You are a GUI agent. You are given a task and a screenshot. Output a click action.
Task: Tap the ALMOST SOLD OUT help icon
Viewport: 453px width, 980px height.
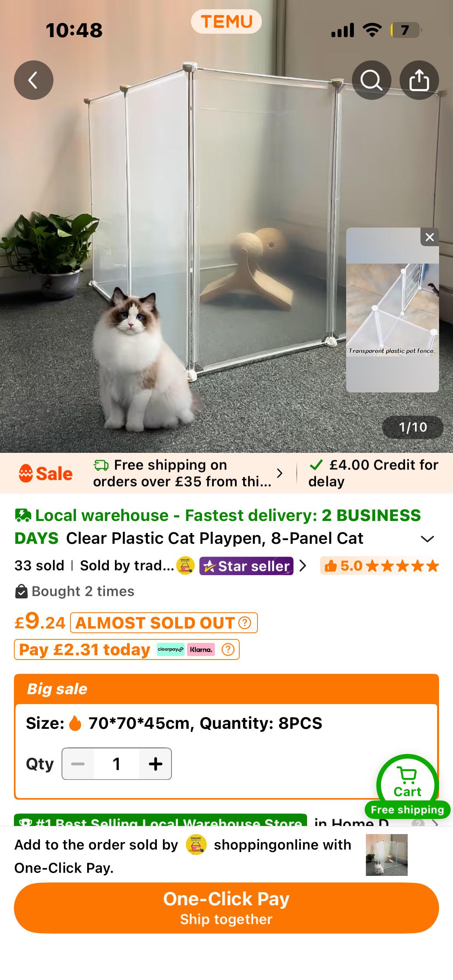pos(244,623)
